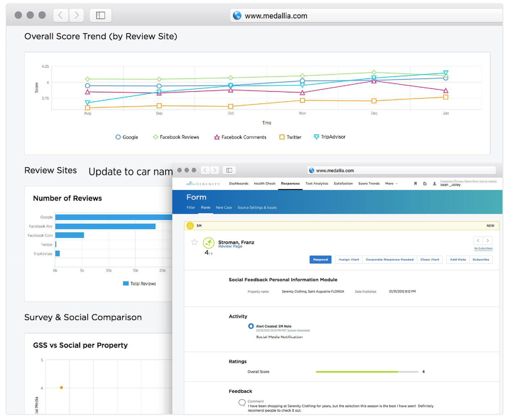Click the orange data point in GSS chart
Screen dimensions: 508x420
[61, 387]
